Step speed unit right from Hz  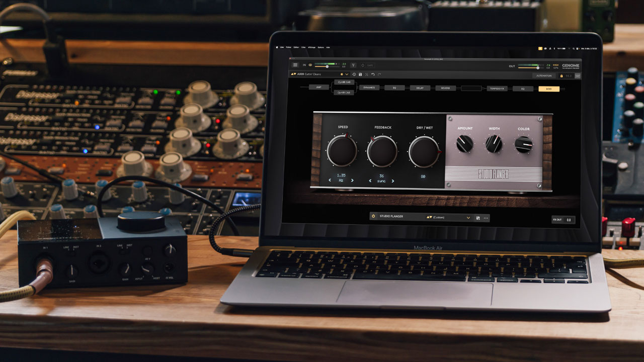(x=352, y=180)
